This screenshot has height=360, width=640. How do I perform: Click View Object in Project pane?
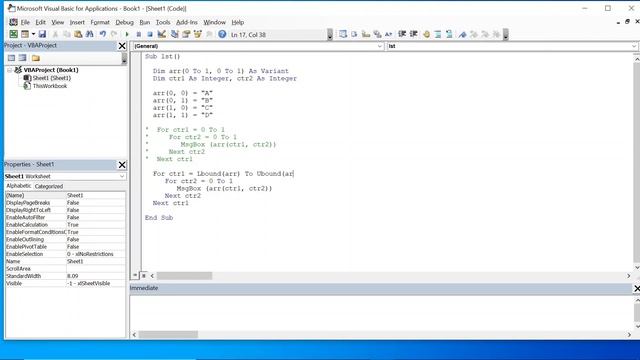click(x=22, y=58)
